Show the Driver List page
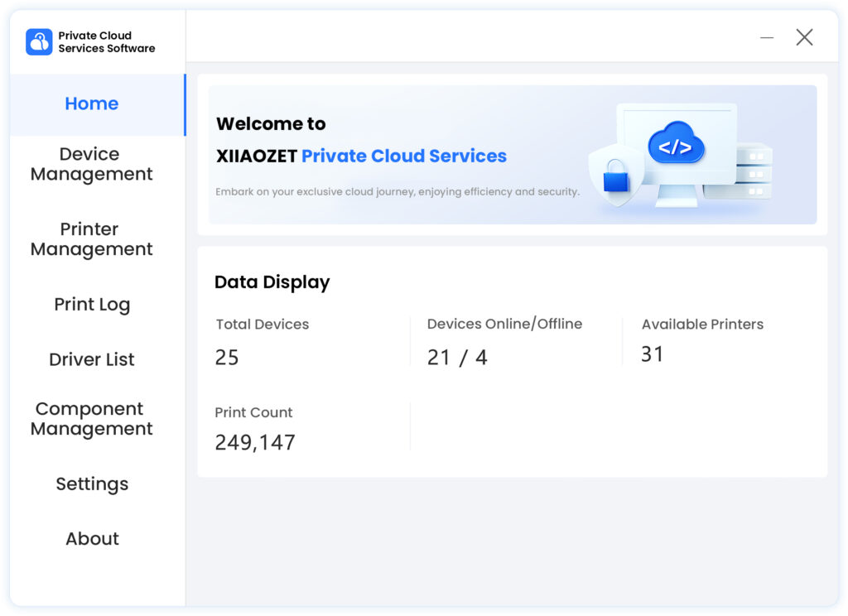The width and height of the screenshot is (848, 616). (92, 359)
